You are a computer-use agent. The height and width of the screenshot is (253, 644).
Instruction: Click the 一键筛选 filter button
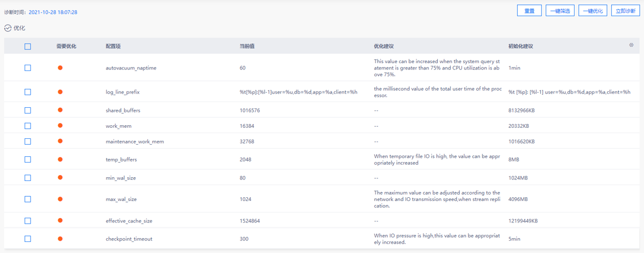pos(560,11)
